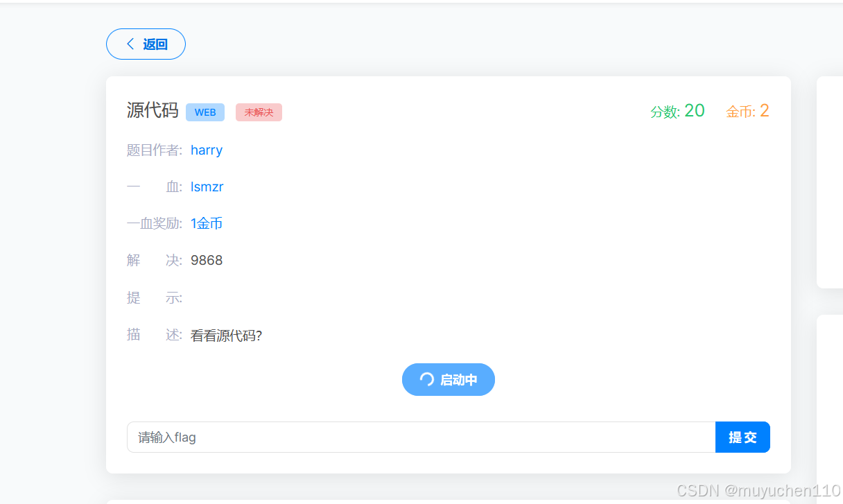Click the 返回 back button
This screenshot has width=843, height=504.
(x=146, y=44)
